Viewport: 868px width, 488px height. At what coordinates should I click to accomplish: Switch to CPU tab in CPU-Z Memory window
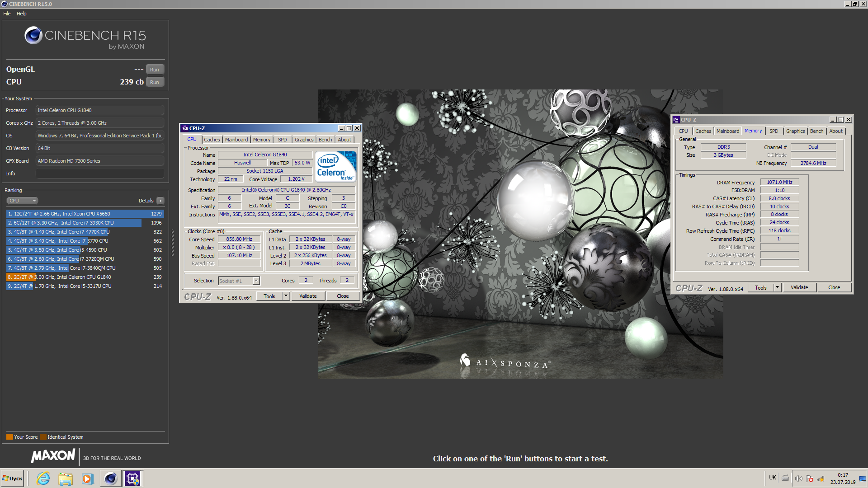(x=683, y=131)
